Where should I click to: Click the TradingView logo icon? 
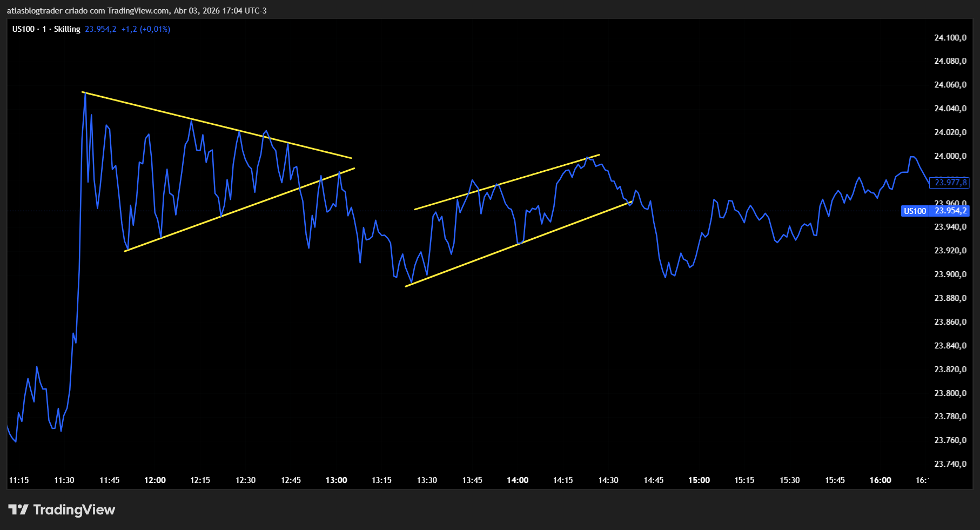coord(18,509)
